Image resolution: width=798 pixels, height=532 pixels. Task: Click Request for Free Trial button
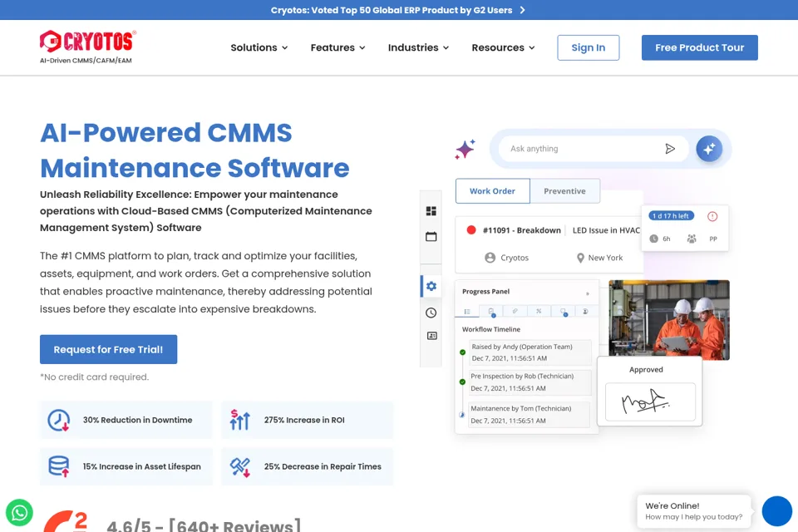[108, 349]
